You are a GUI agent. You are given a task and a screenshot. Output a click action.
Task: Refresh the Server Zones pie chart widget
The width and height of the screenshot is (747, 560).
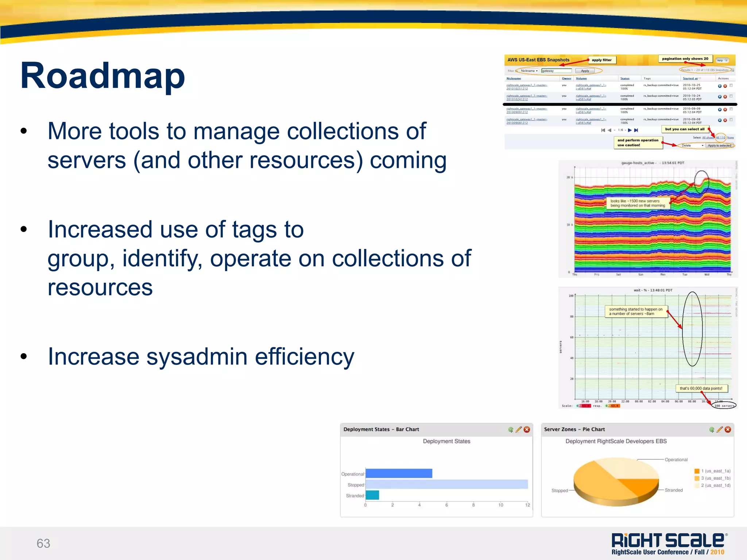tap(712, 430)
